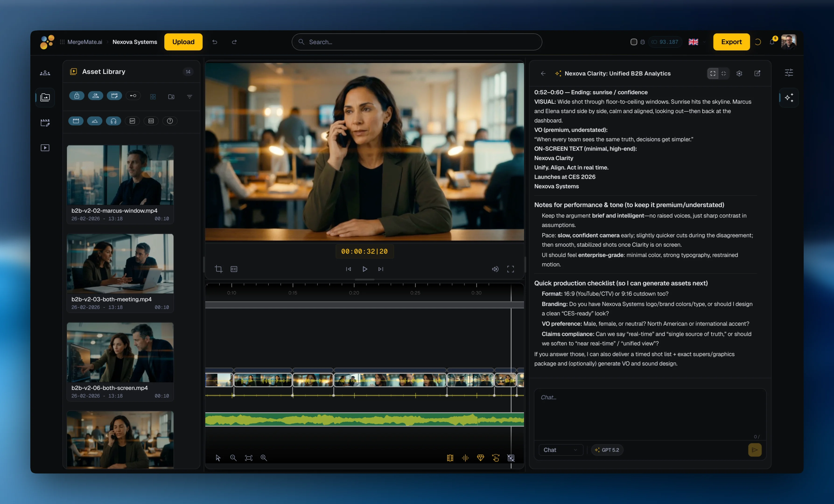Adjust the volume control under the video preview
The width and height of the screenshot is (834, 504).
[x=495, y=269]
